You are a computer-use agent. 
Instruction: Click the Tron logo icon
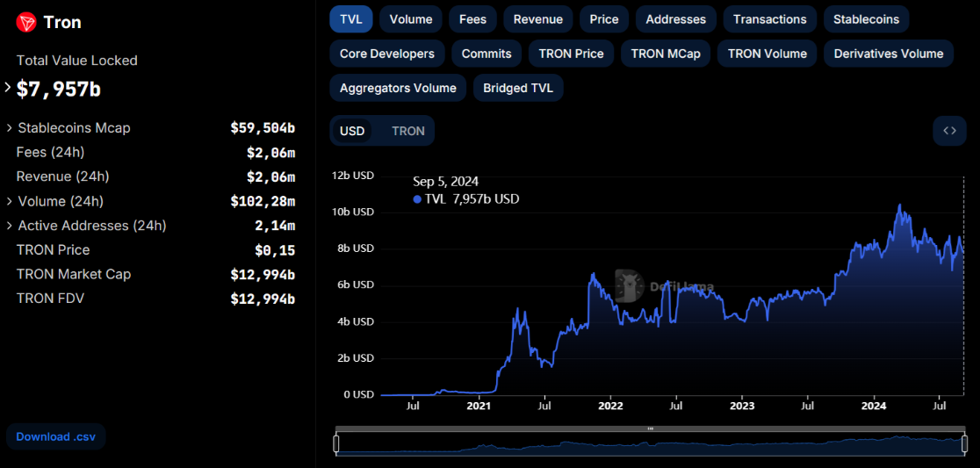(25, 23)
